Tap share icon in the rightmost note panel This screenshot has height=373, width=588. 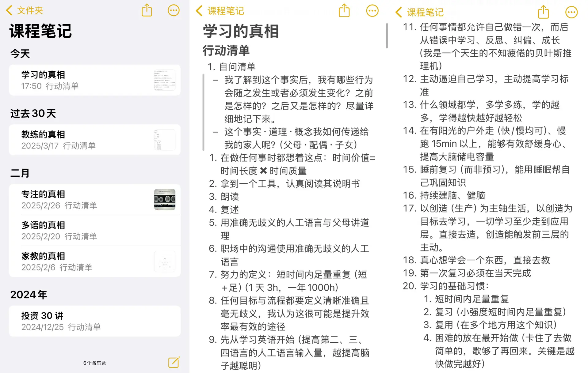(543, 12)
